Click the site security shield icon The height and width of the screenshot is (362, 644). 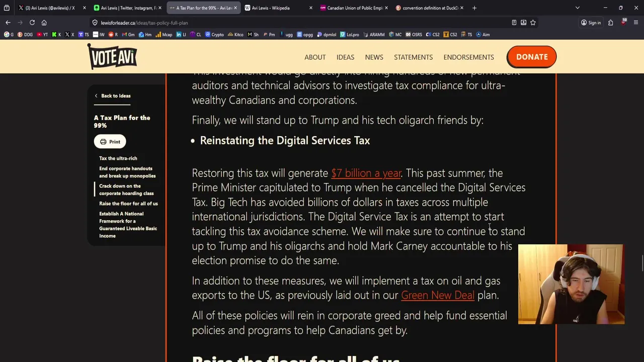pyautogui.click(x=95, y=23)
